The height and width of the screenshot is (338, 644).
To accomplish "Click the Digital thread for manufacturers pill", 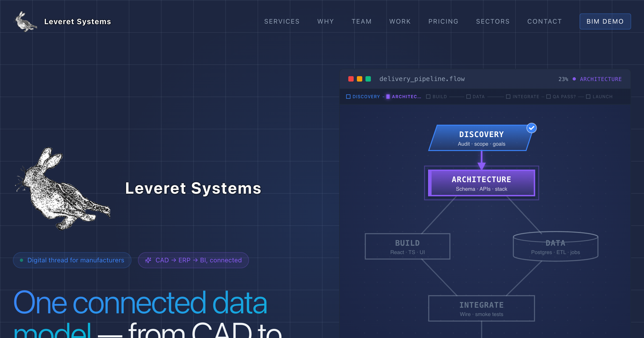I will (72, 260).
